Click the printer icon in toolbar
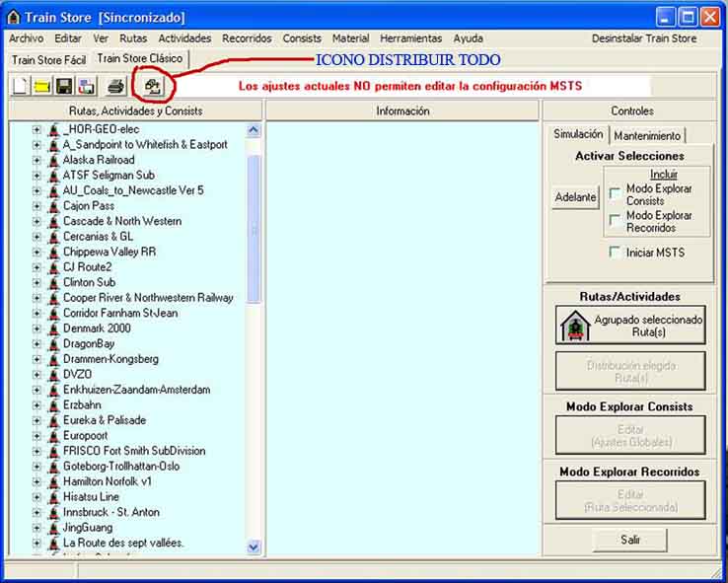The width and height of the screenshot is (728, 583). (116, 87)
